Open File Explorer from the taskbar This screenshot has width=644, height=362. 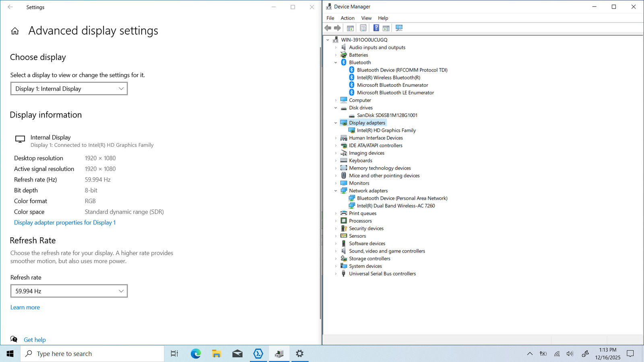point(217,354)
